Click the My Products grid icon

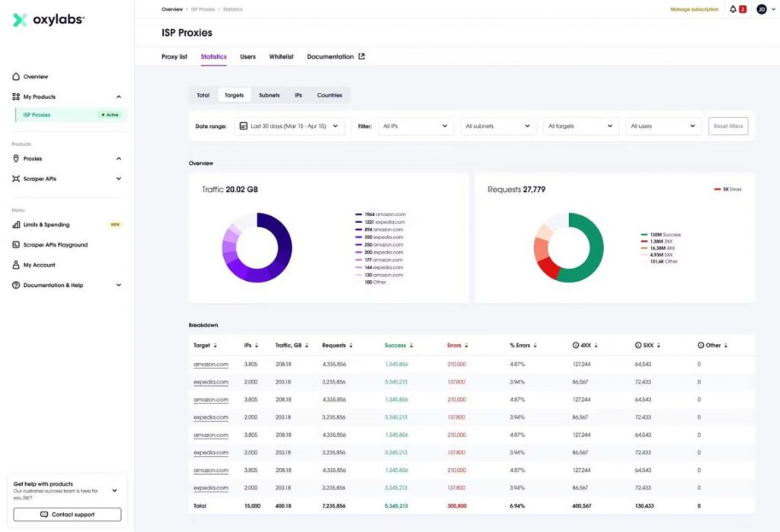16,97
